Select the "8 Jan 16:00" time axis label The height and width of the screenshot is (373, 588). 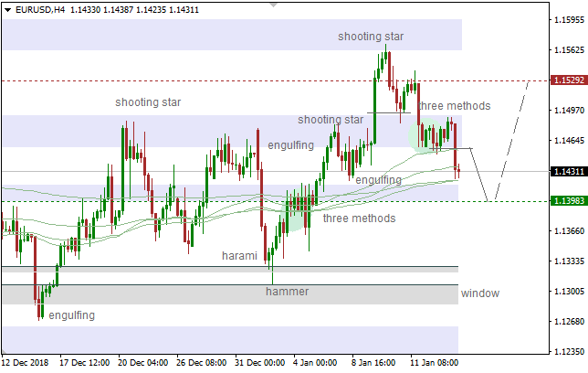(x=374, y=362)
